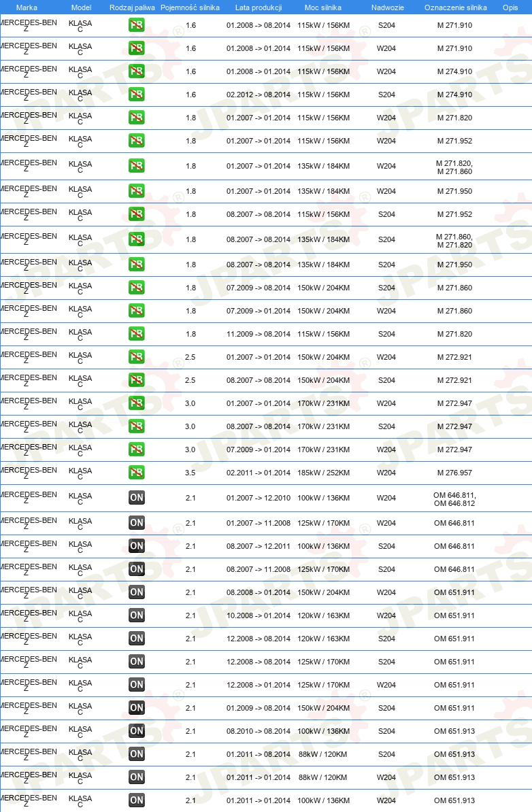Click PB icon in W204 M 271.950 row
This screenshot has width=532, height=812.
[x=136, y=191]
